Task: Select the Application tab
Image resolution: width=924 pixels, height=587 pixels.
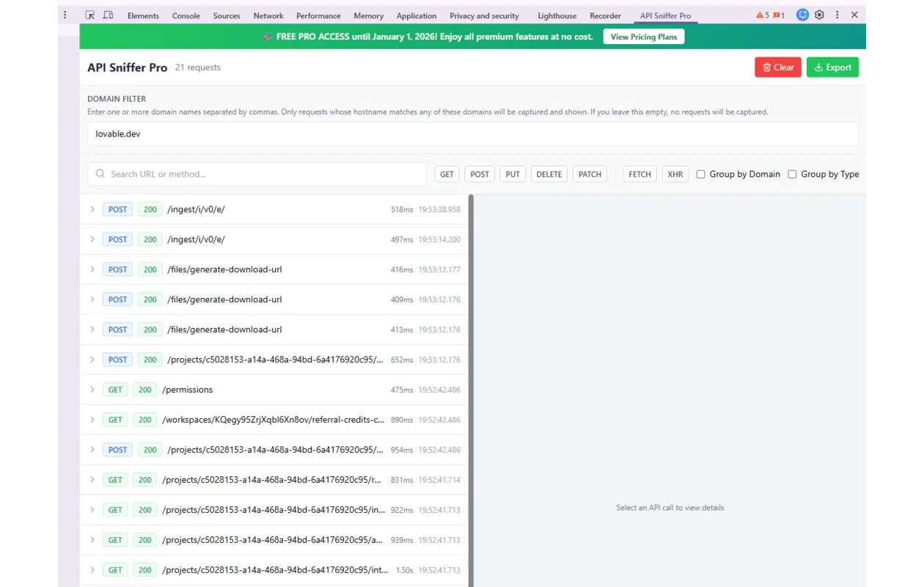Action: (417, 15)
